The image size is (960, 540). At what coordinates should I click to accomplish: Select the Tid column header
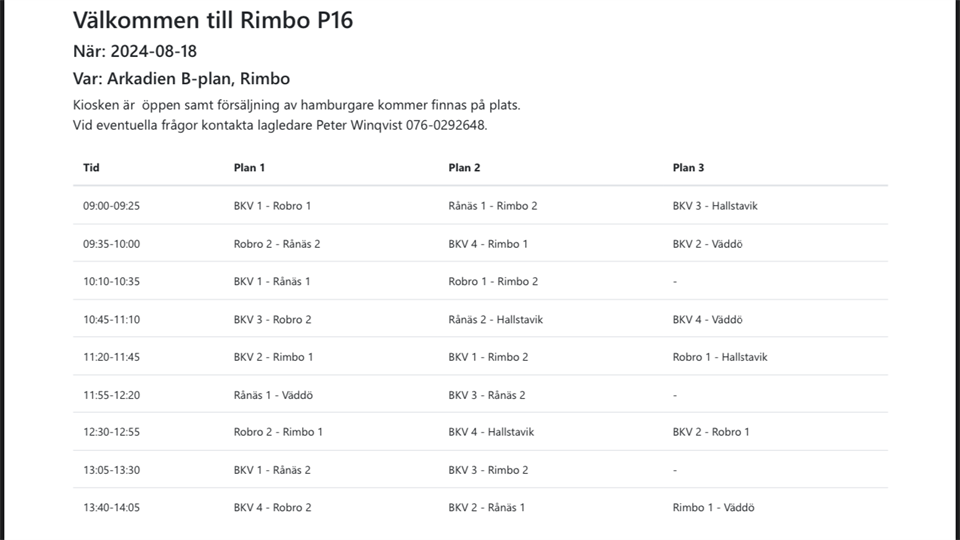(x=91, y=168)
